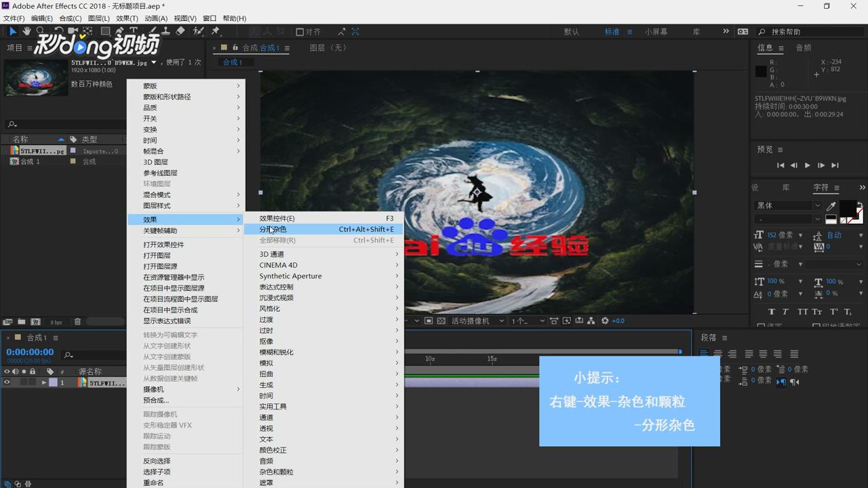Click the exposure value +0.0
Viewport: 868px width, 488px height.
(618, 321)
